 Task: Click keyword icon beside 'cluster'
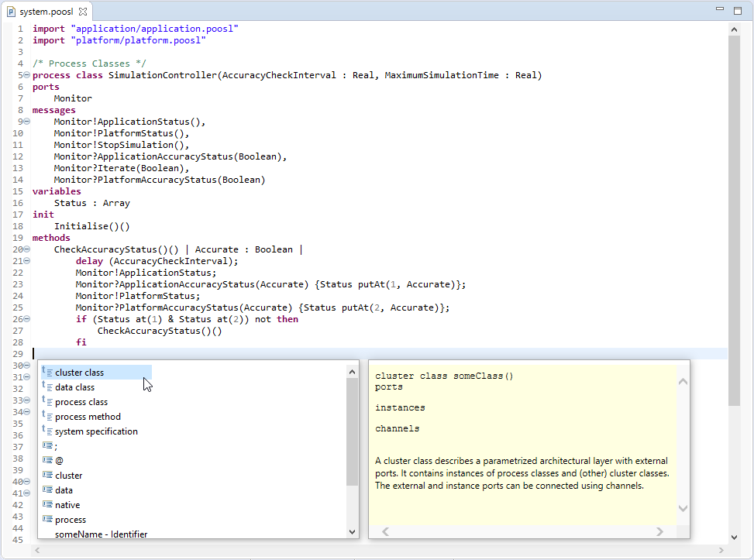(47, 475)
